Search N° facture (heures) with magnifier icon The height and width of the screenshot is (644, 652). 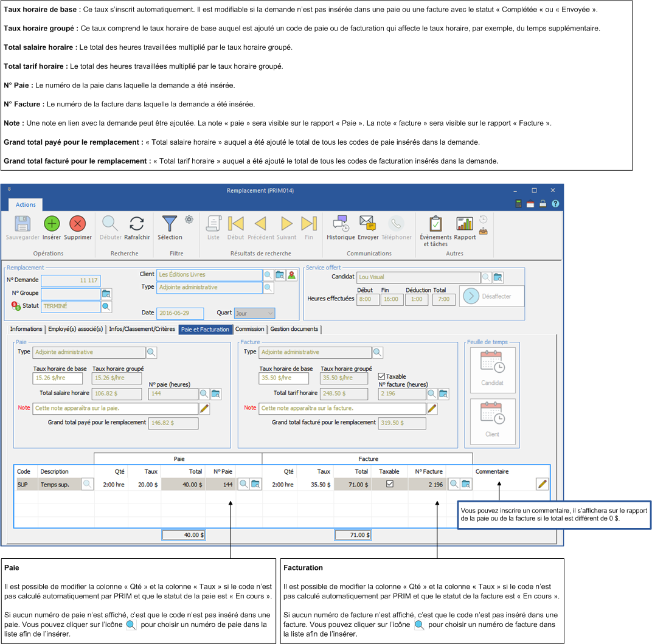point(432,393)
